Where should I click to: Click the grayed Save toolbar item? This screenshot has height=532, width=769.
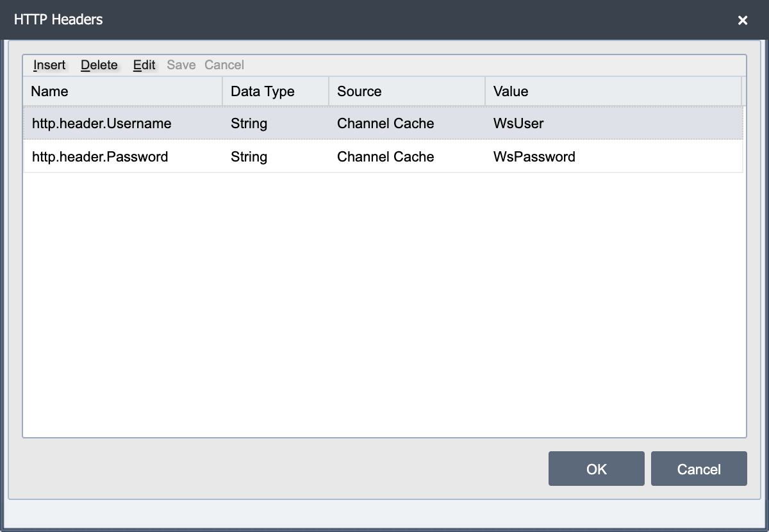(x=181, y=65)
